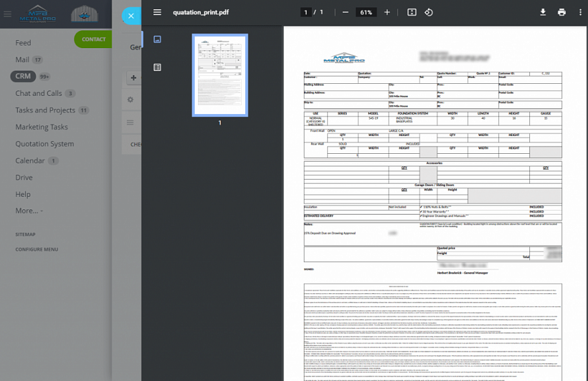Zoom in the PDF with plus button
The height and width of the screenshot is (381, 588).
tap(387, 12)
